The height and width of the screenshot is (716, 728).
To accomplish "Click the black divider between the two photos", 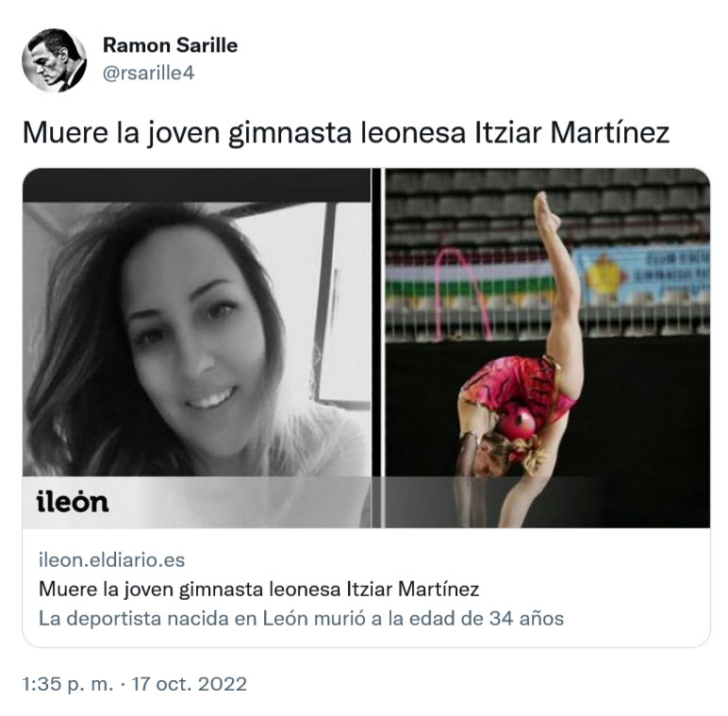I will (x=376, y=348).
